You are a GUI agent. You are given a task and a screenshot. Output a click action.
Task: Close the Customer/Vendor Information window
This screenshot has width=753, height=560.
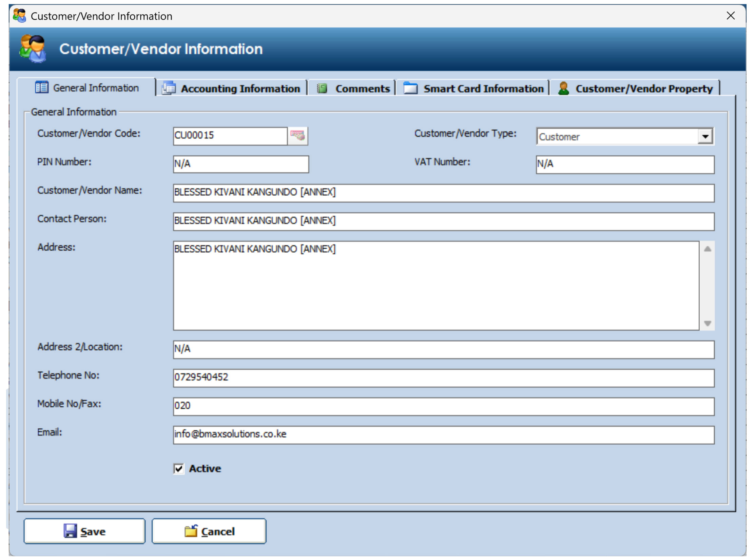[731, 16]
